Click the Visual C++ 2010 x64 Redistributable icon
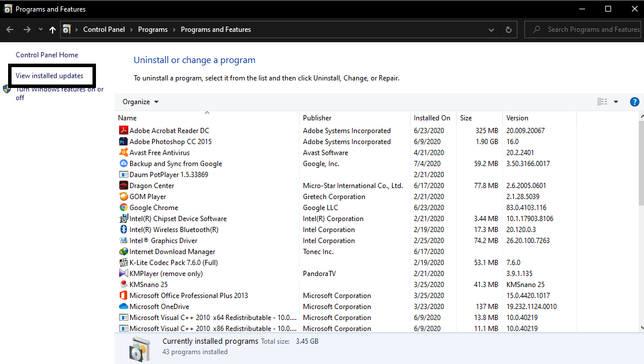Screen dimensions: 644x364 tap(123, 318)
